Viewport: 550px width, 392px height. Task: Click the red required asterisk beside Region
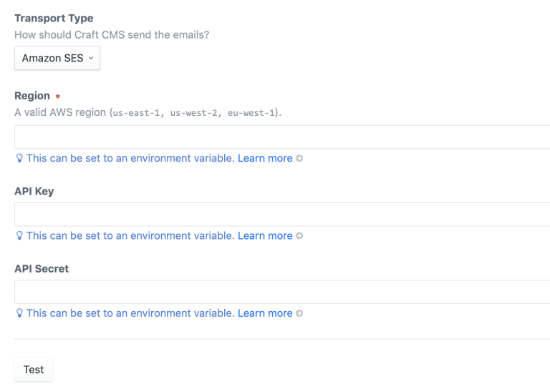point(58,96)
